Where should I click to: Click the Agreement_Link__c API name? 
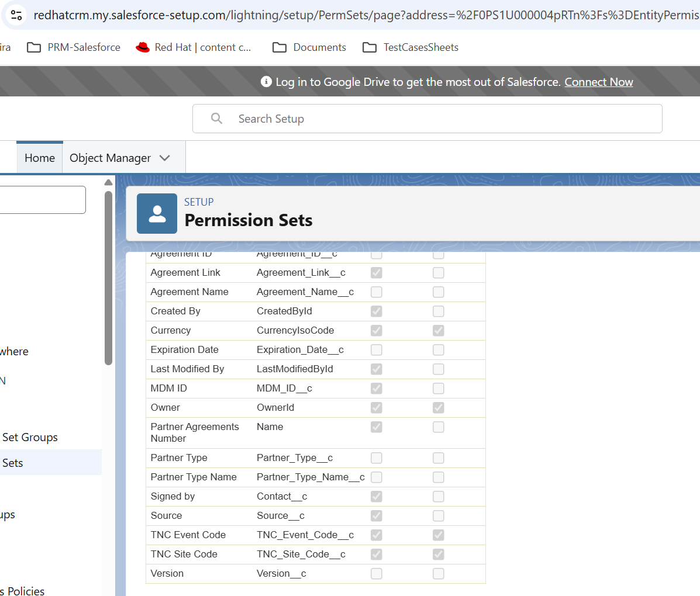301,272
